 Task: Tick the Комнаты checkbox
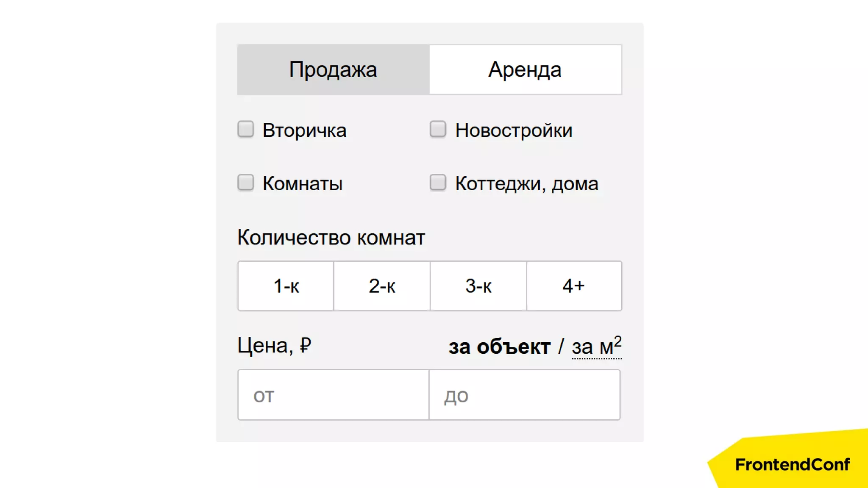(x=246, y=183)
